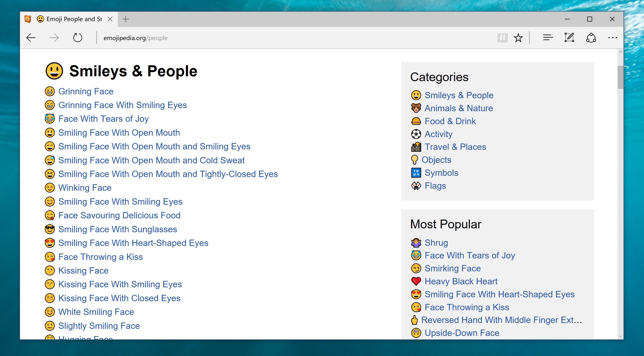Open the Hub lines icon
The height and width of the screenshot is (356, 644).
(x=547, y=38)
